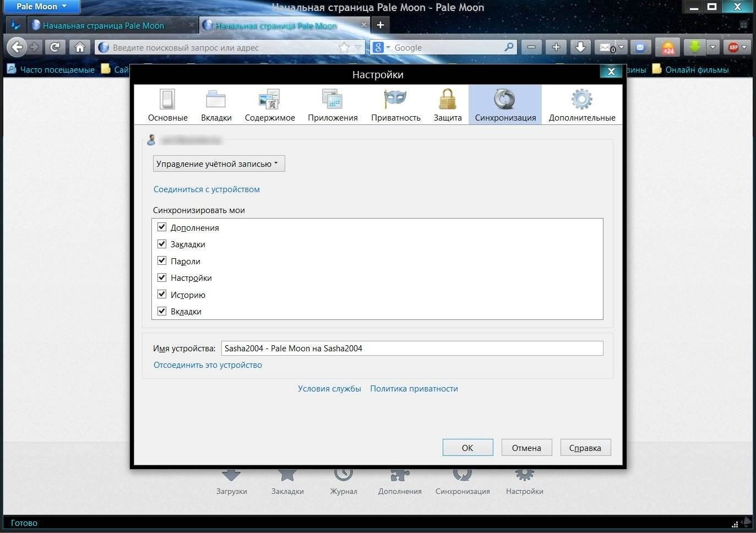
Task: Expand the Управление учётной записью dropdown
Action: click(219, 164)
